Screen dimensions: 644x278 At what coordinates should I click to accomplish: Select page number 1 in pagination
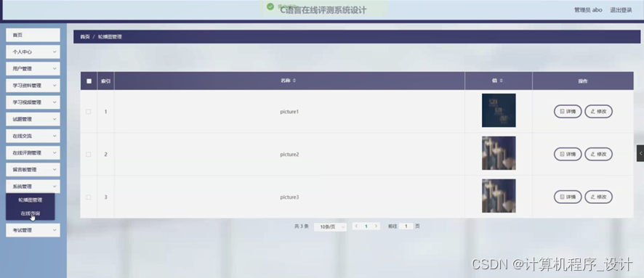[x=366, y=226]
